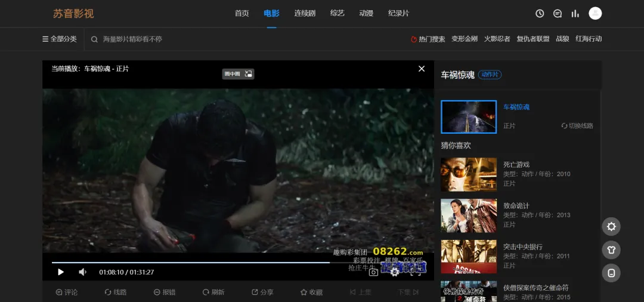Open the 综艺 tab

[x=337, y=14]
